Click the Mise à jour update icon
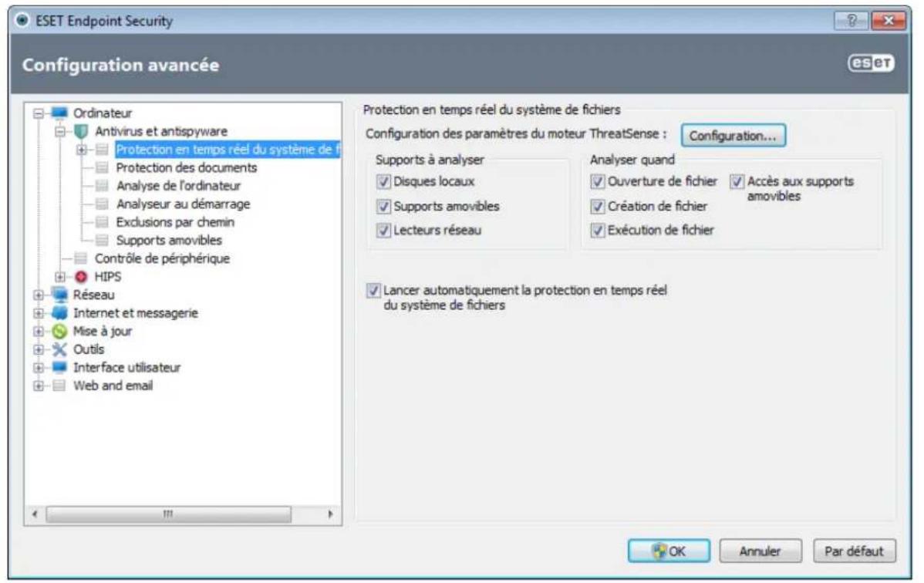Image resolution: width=924 pixels, height=583 pixels. (x=59, y=329)
